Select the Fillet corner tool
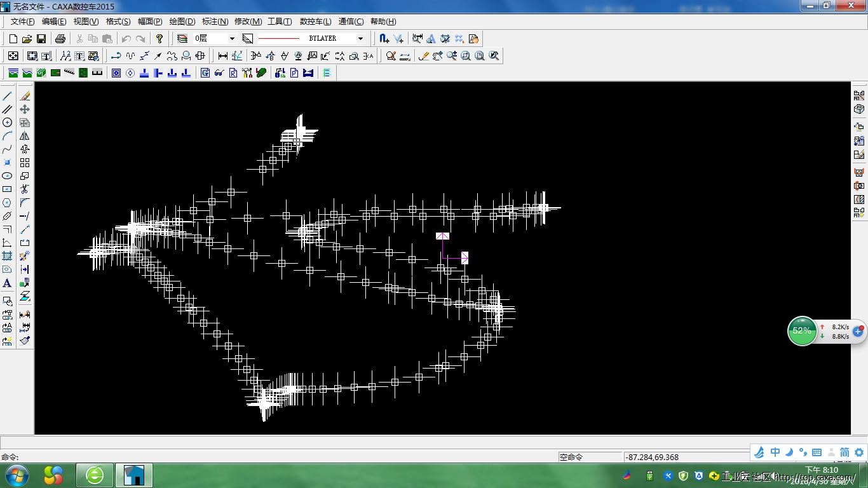 (25, 203)
